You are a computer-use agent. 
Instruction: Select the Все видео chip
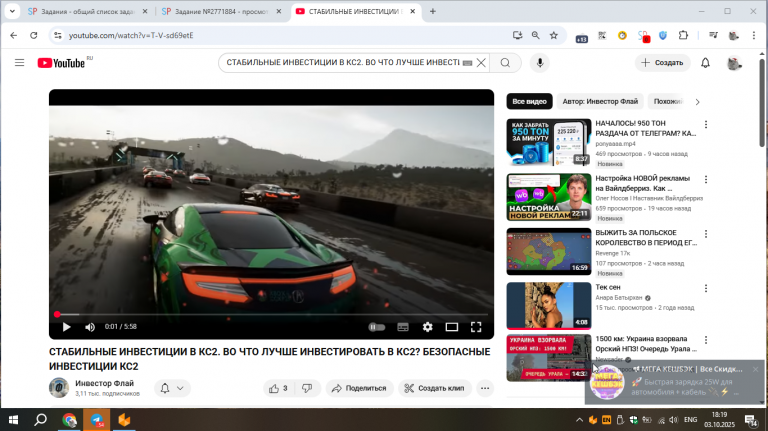[529, 101]
